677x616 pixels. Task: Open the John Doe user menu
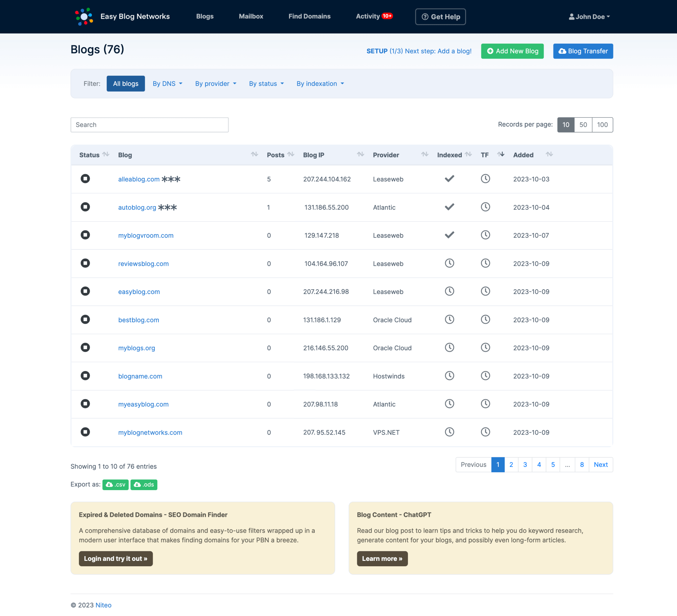click(589, 17)
